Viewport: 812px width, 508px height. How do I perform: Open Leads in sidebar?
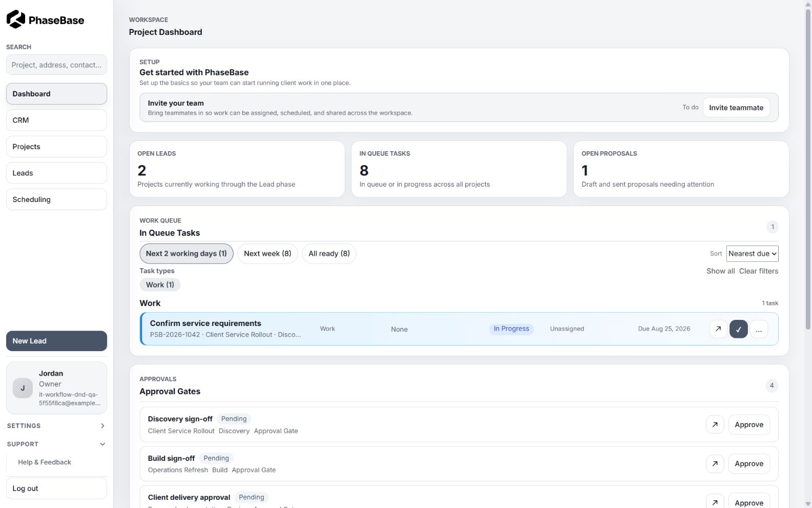coord(56,173)
